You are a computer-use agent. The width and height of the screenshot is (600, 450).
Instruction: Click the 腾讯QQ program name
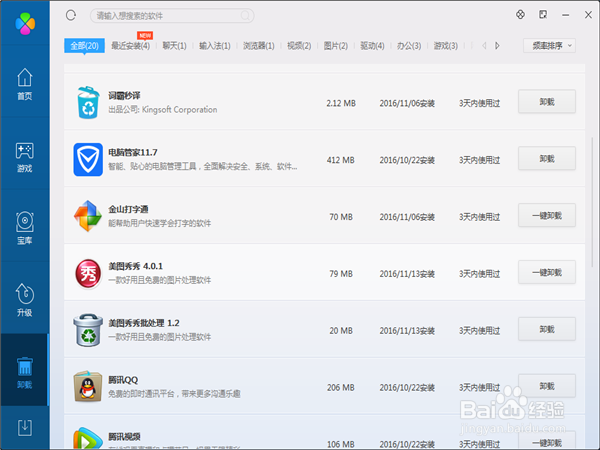[x=123, y=380]
